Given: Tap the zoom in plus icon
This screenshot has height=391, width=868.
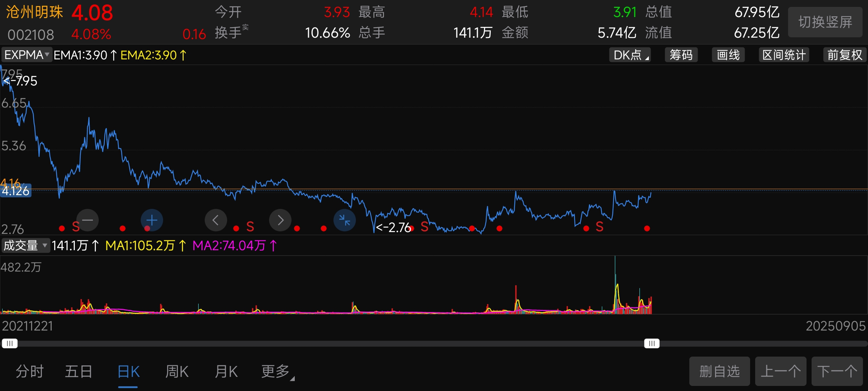Looking at the screenshot, I should (152, 220).
